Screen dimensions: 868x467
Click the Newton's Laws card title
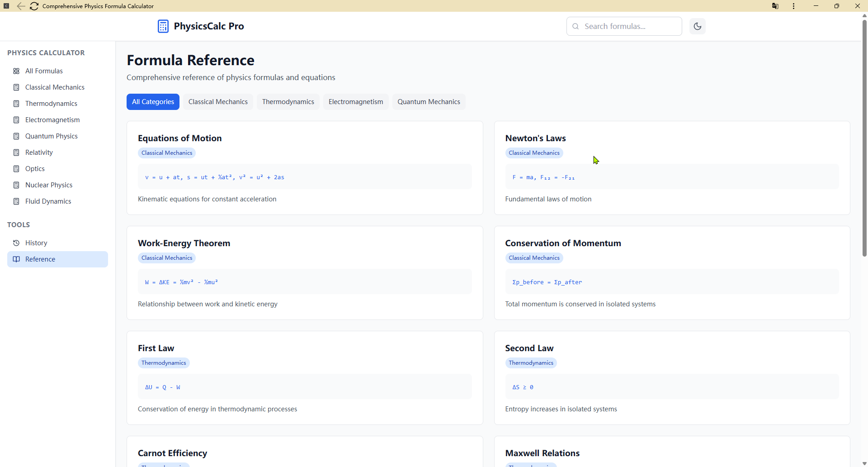coord(535,138)
